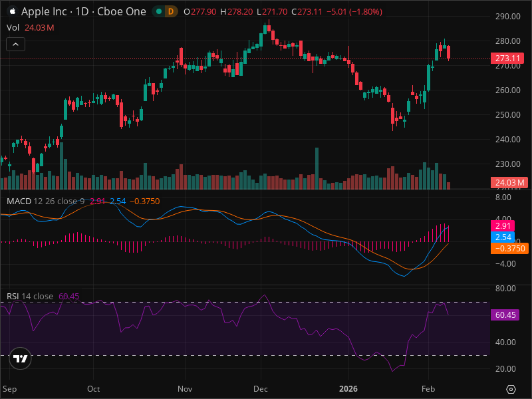
Task: Click the purple 60.45 RSI value label
Action: pyautogui.click(x=505, y=315)
